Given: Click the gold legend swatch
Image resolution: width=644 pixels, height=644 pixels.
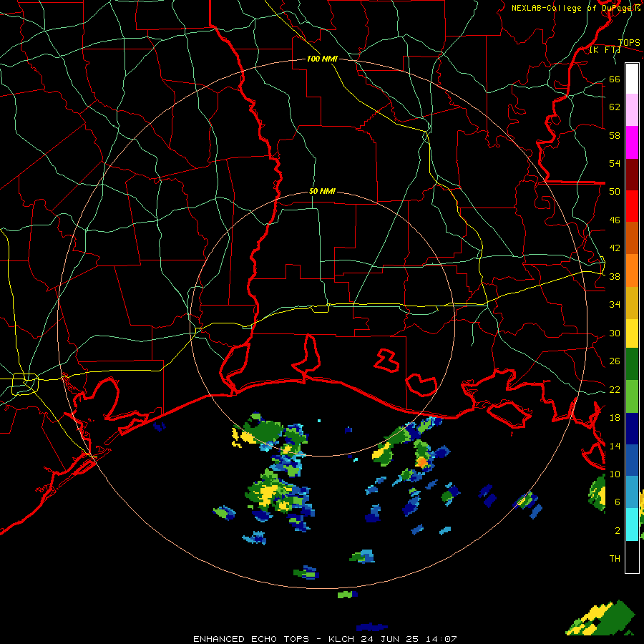Looking at the screenshot, I should coord(632,303).
